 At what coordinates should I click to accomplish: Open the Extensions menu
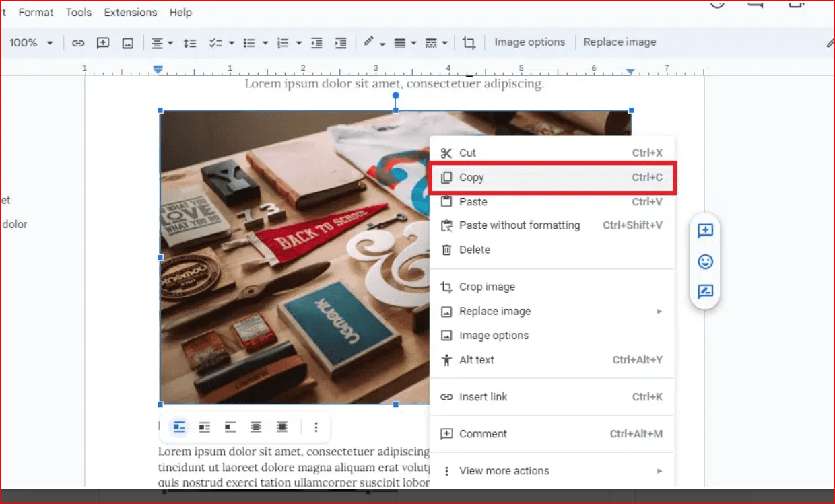pos(130,12)
